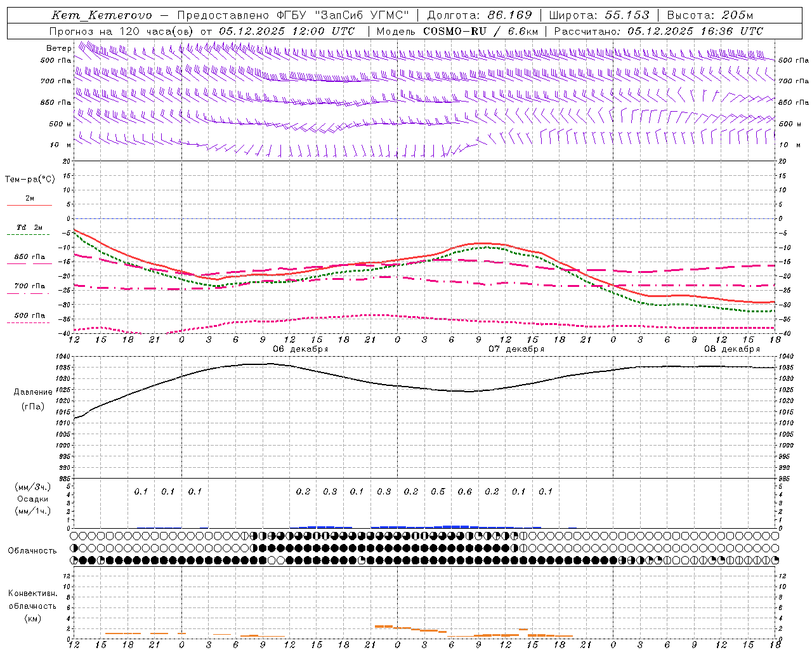Image resolution: width=812 pixels, height=650 pixels.
Task: Select the elevation text Высота: 205м
Action: (x=710, y=15)
